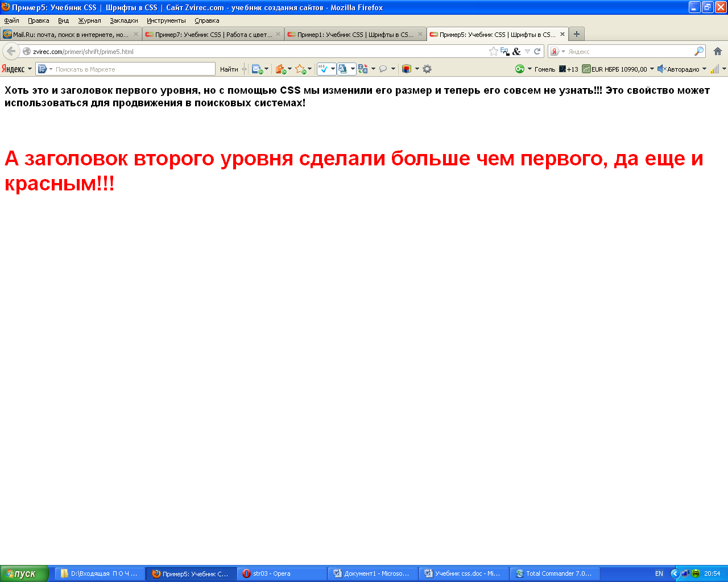Open the Yandex wallet icon
The image size is (728, 582).
pyautogui.click(x=280, y=69)
